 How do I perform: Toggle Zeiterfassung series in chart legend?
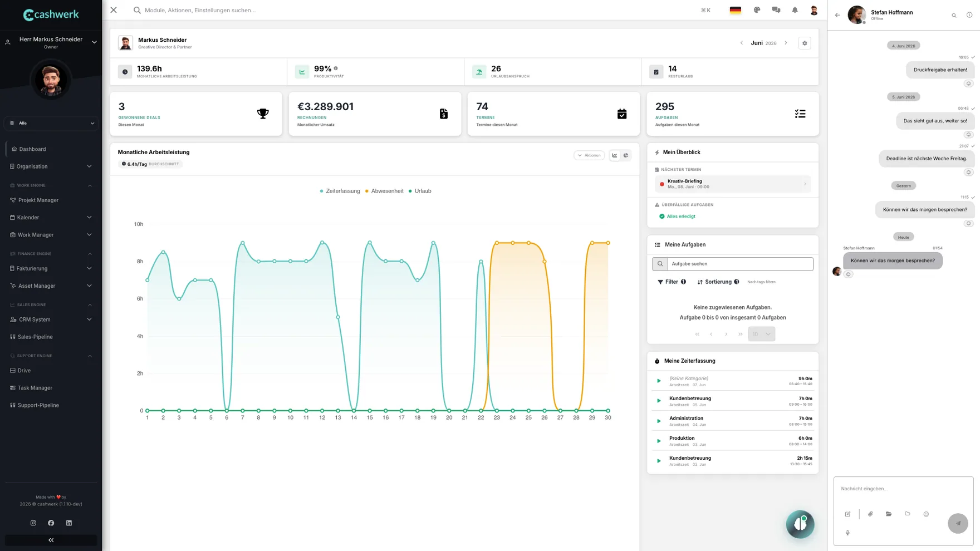(x=340, y=191)
